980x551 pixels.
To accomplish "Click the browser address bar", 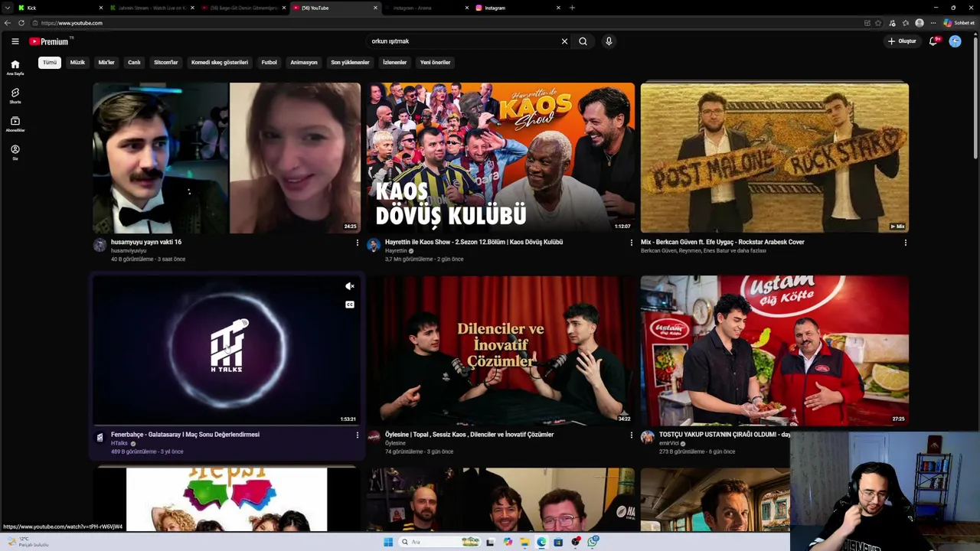I will 448,23.
